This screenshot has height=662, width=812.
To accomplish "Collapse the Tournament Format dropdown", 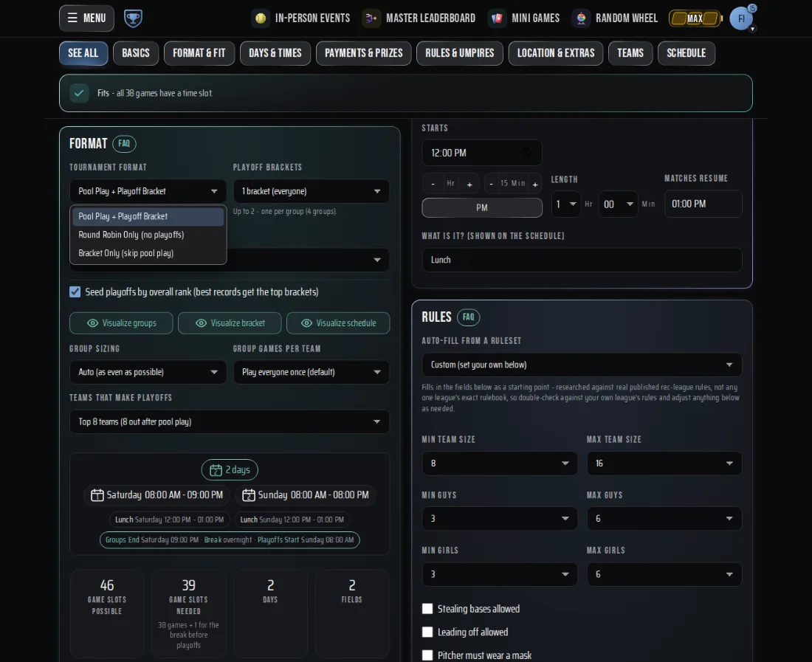I will (148, 191).
